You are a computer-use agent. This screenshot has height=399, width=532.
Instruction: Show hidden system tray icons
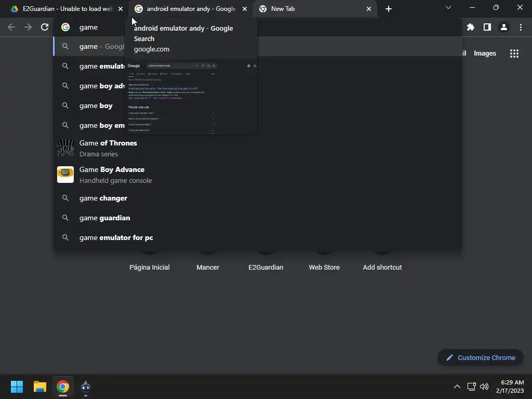pyautogui.click(x=457, y=387)
